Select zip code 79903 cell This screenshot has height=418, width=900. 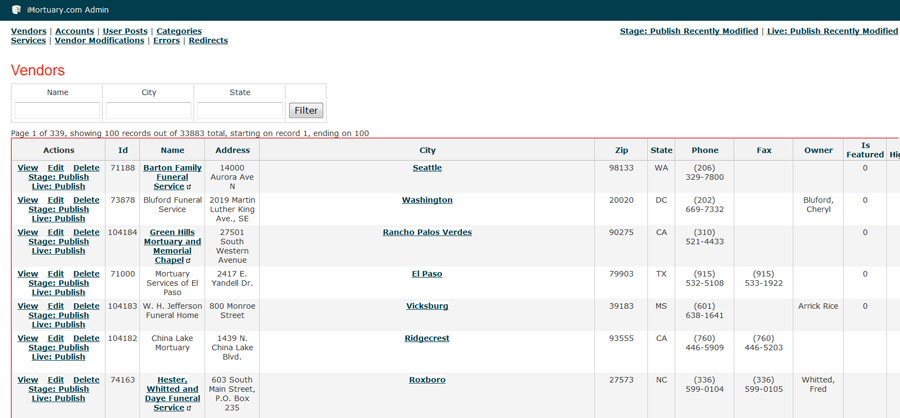point(621,274)
